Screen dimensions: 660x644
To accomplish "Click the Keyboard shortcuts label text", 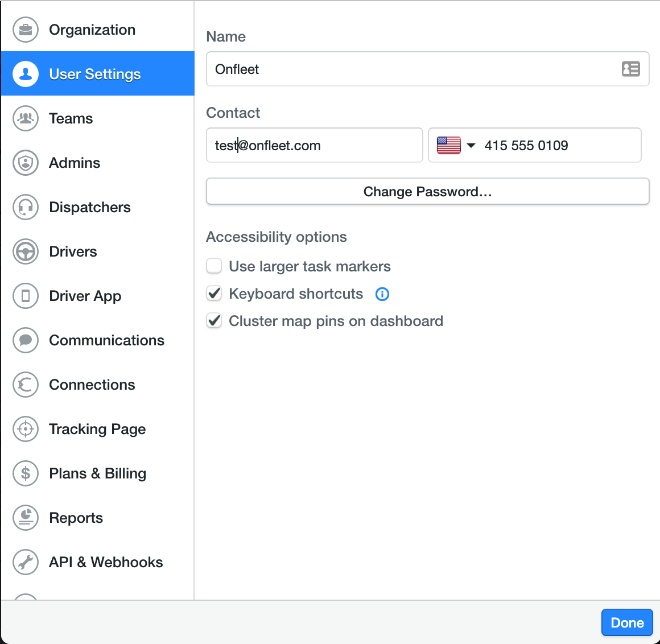I will 296,294.
